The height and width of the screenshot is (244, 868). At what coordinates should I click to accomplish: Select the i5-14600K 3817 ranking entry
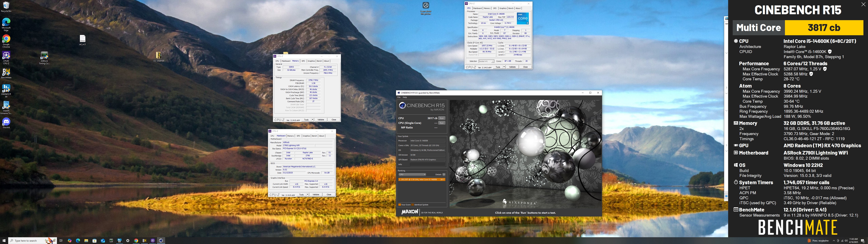pyautogui.click(x=421, y=180)
